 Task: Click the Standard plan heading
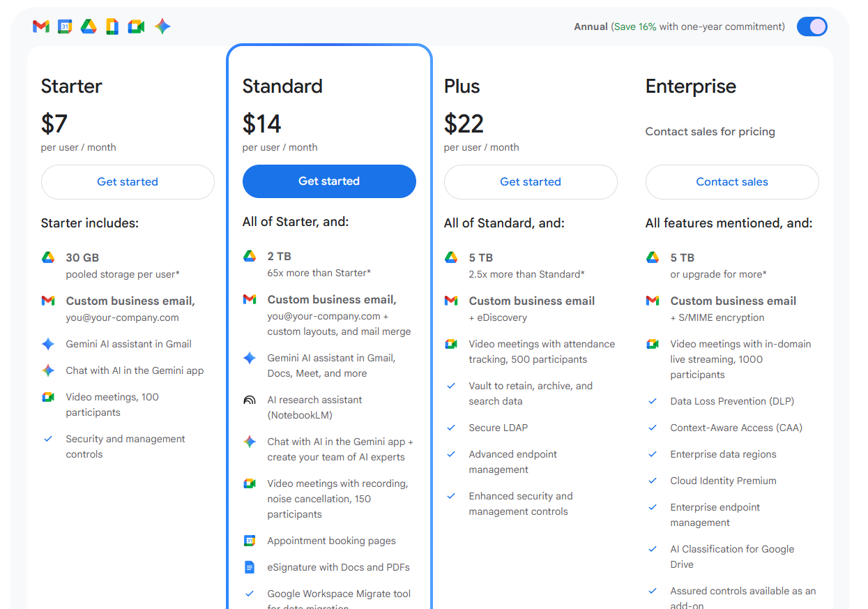pyautogui.click(x=282, y=87)
